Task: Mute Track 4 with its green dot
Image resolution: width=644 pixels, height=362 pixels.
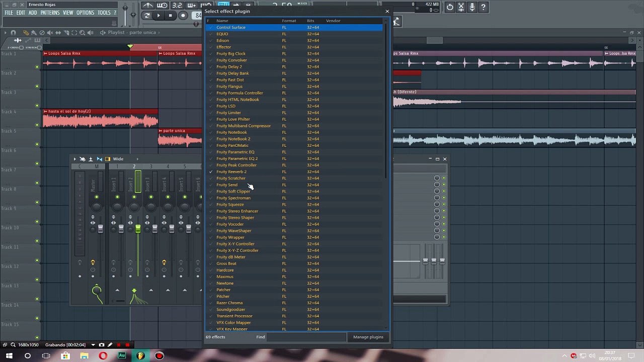Action: [37, 125]
